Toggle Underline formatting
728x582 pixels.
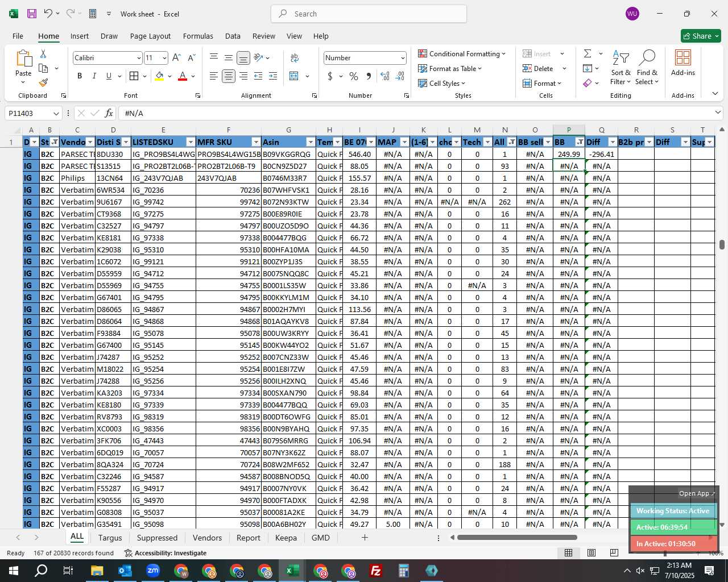click(109, 76)
